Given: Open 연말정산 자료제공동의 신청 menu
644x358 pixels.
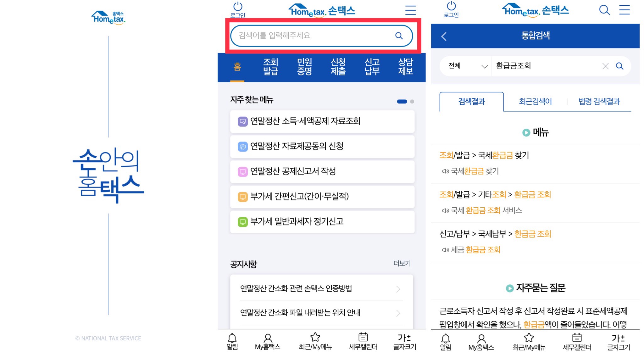Looking at the screenshot, I should 322,147.
